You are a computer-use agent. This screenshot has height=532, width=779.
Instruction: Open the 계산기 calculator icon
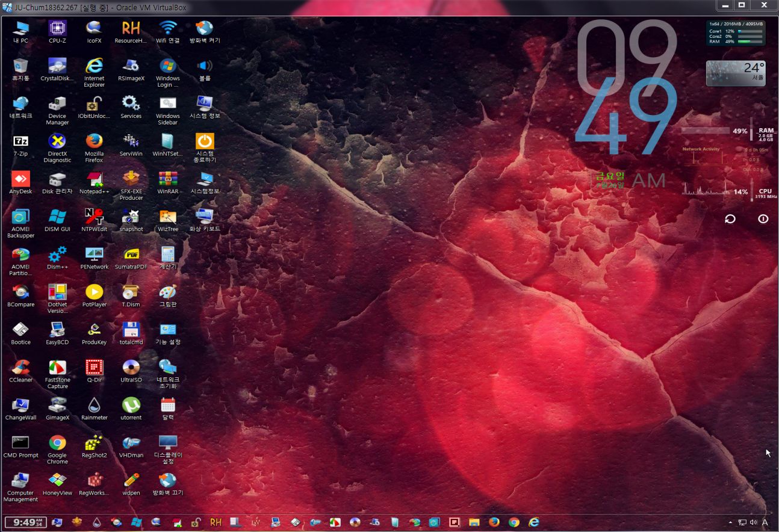[168, 258]
